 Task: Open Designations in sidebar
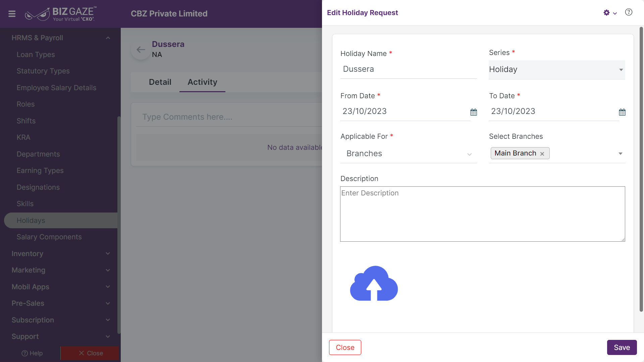[38, 187]
